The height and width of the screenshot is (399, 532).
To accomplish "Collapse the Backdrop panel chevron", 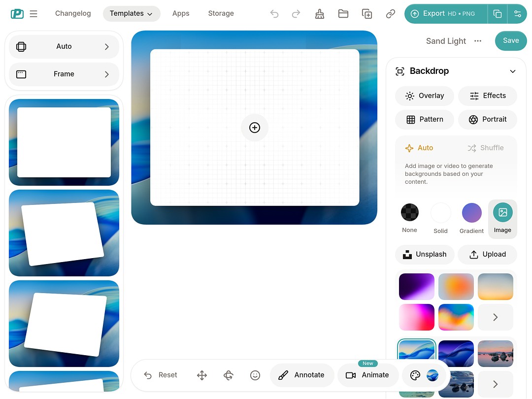I will point(513,71).
